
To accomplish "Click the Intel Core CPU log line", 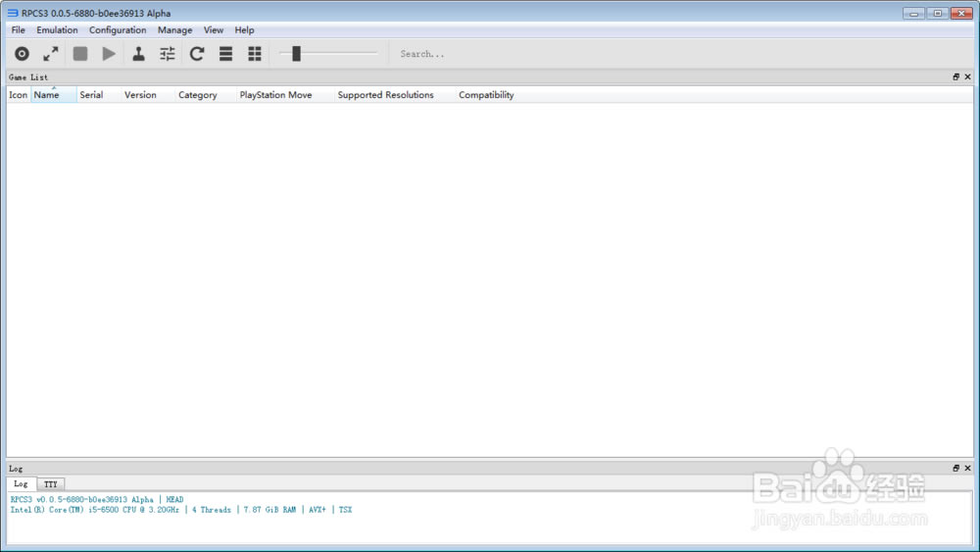I will pos(181,510).
